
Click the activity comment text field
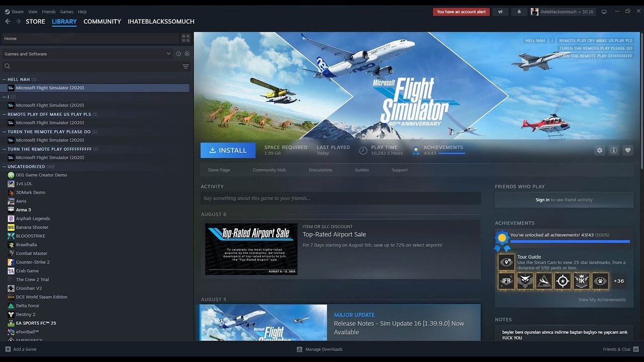(341, 198)
